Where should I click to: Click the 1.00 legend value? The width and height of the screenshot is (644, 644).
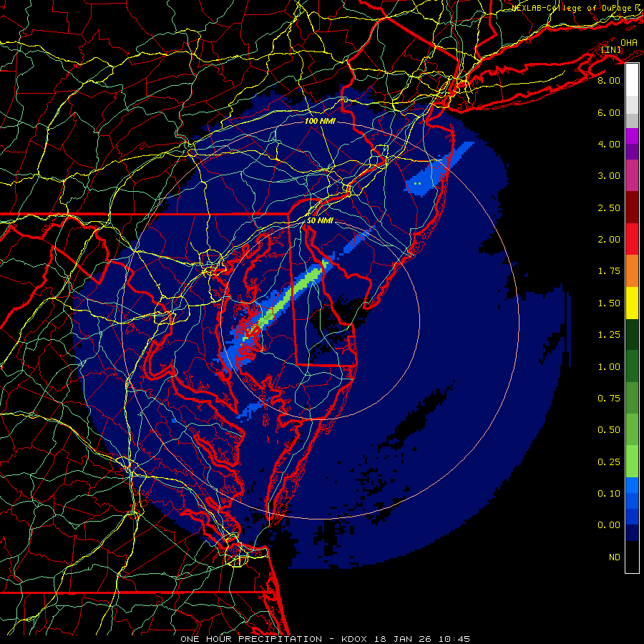coord(609,367)
